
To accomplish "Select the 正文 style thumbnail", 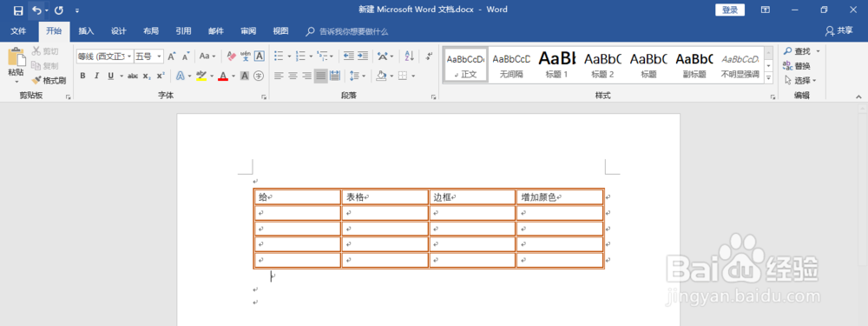I will pyautogui.click(x=465, y=65).
